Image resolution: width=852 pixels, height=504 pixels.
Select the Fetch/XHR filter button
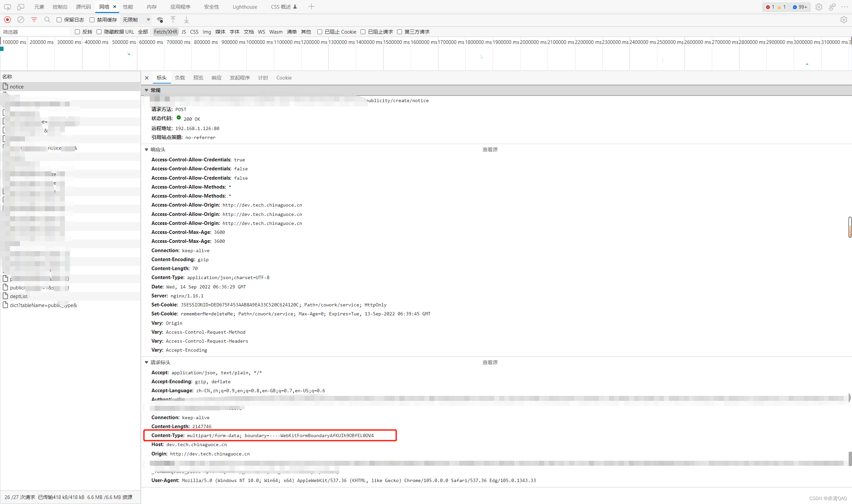[165, 32]
